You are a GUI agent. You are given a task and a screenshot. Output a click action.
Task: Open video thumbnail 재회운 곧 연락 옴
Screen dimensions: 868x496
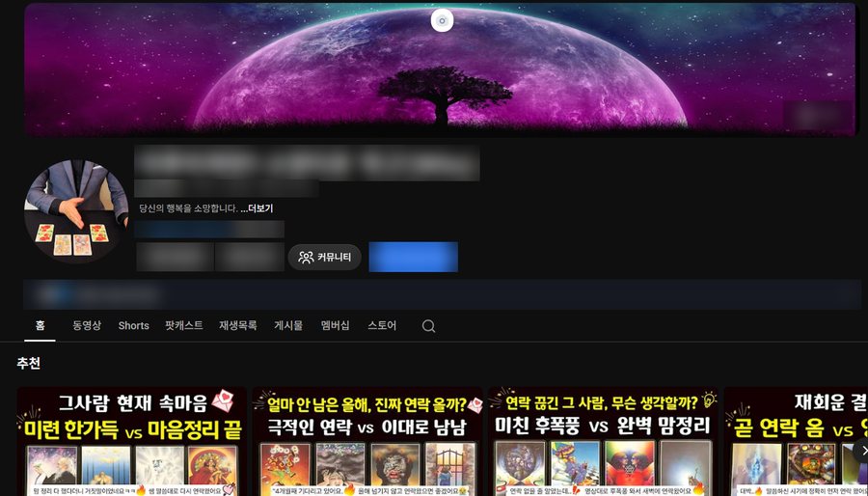(796, 441)
